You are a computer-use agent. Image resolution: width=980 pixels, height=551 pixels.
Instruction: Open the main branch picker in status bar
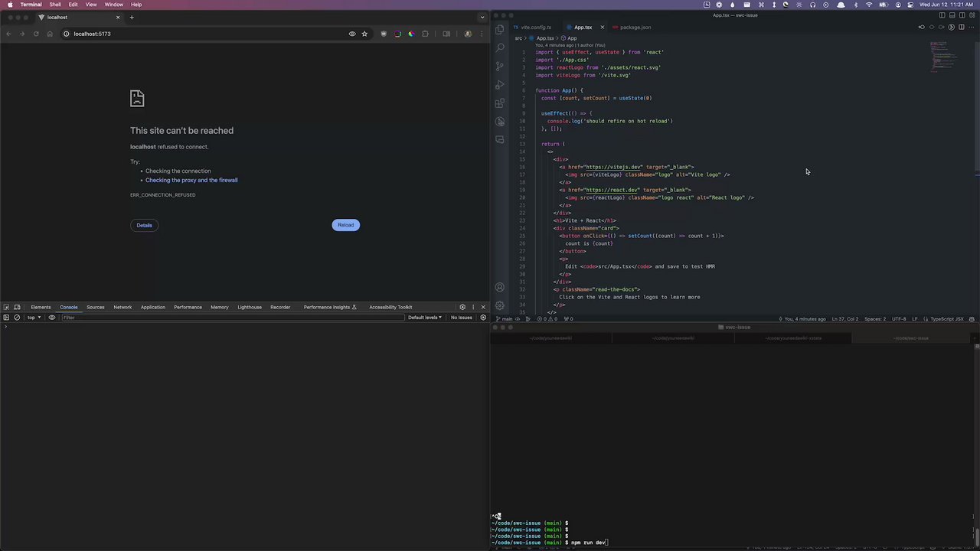click(505, 319)
